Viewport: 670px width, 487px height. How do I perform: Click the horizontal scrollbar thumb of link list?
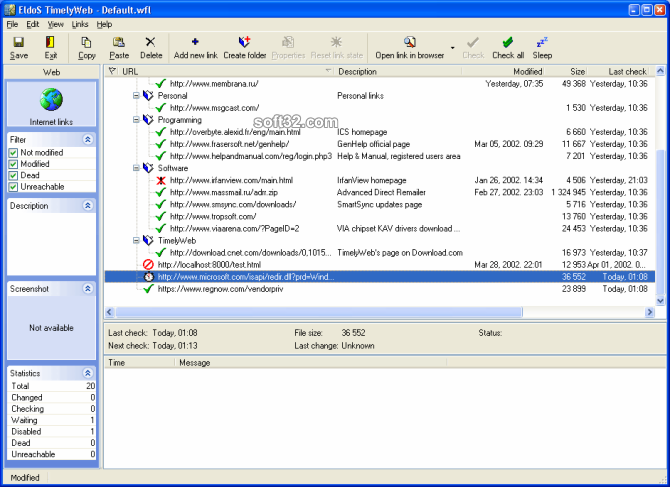coord(319,312)
